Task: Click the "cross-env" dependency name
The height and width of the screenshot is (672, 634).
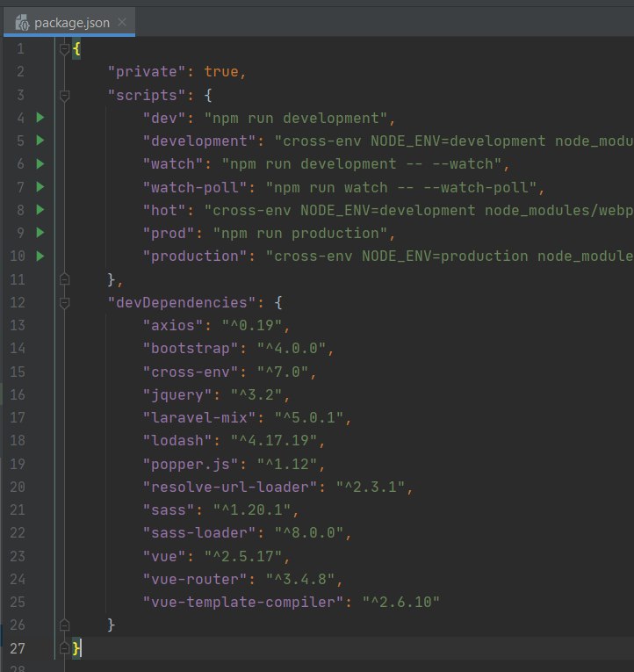Action: tap(191, 372)
